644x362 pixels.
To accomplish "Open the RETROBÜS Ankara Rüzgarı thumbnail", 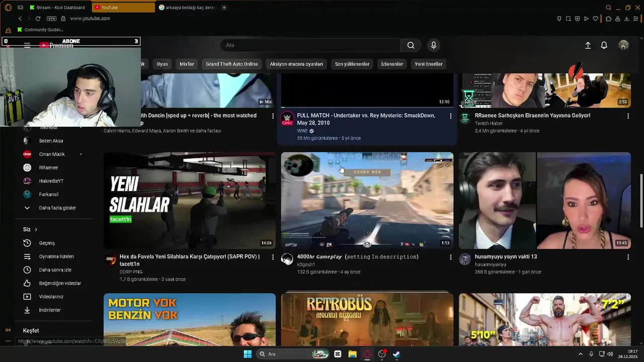I will [x=367, y=320].
